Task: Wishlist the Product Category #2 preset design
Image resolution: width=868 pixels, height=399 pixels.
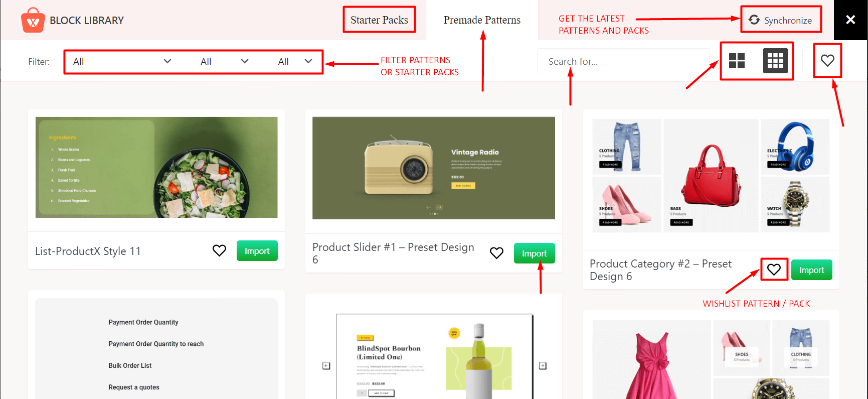Action: point(774,270)
